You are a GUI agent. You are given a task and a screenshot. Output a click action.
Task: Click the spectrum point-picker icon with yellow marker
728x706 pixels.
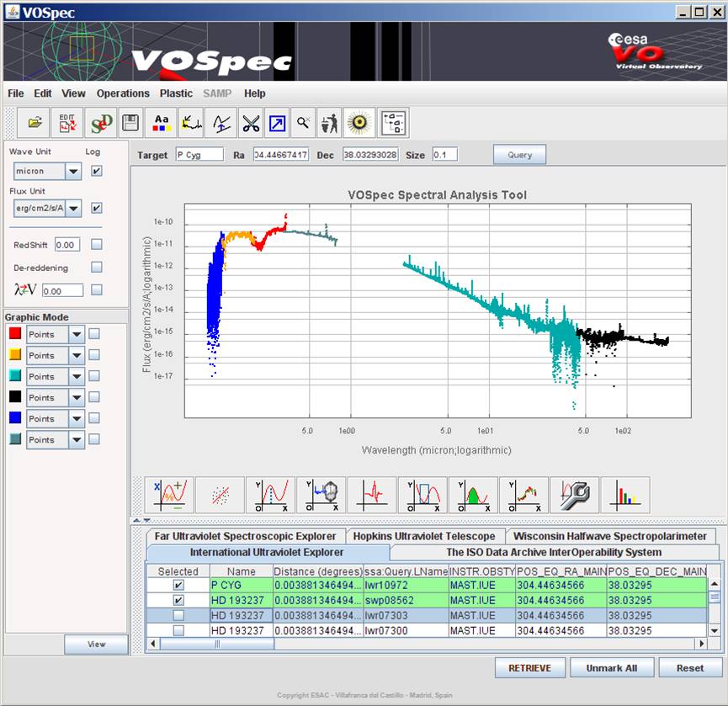click(x=191, y=123)
